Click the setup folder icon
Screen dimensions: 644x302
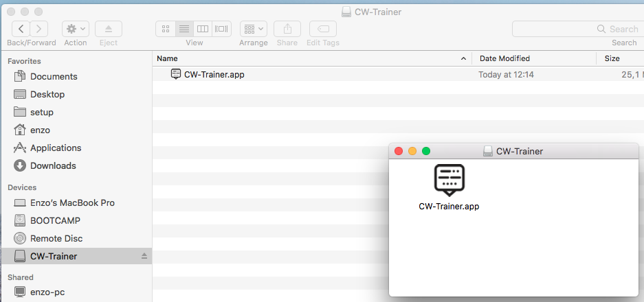(20, 112)
